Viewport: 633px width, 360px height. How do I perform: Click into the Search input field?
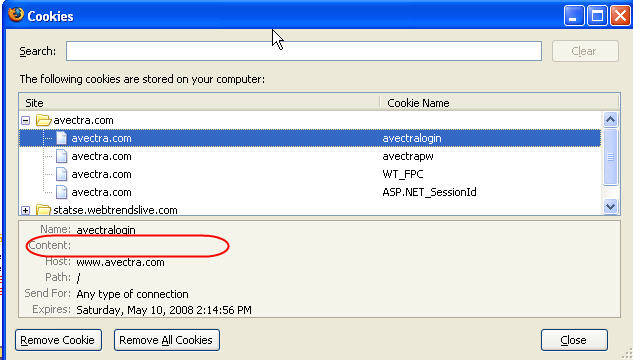pos(304,51)
